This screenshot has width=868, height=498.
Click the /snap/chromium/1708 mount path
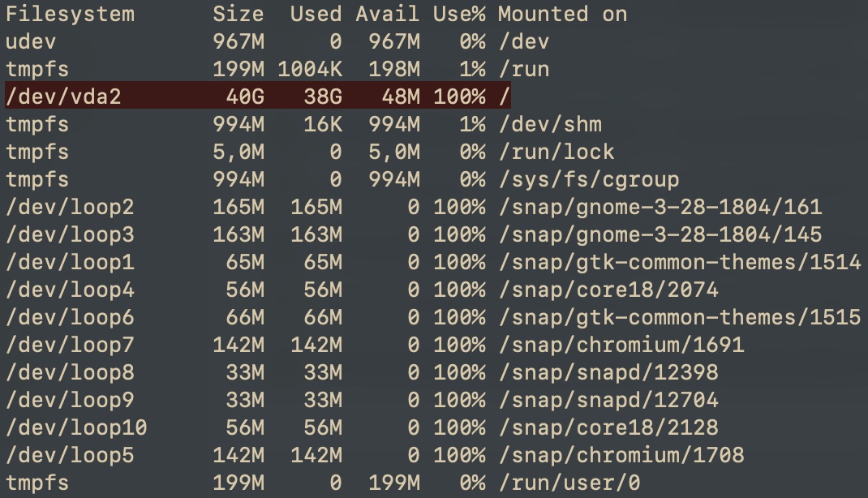click(x=621, y=455)
